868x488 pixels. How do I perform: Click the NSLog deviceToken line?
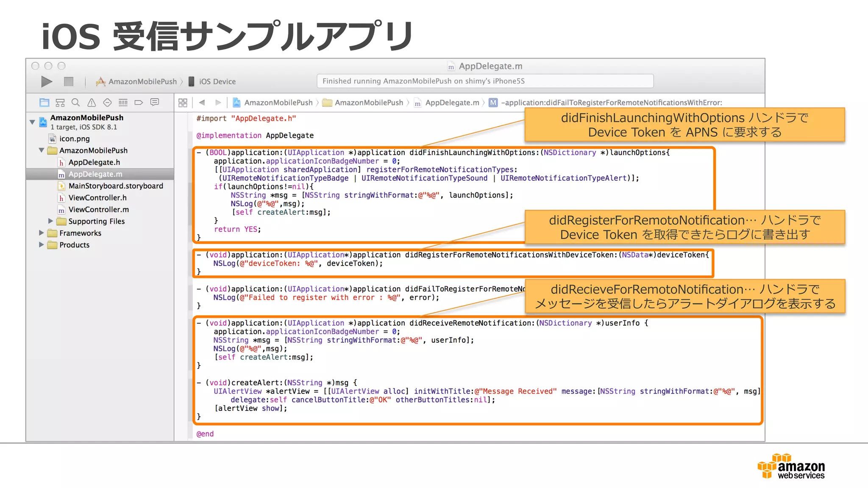(x=298, y=263)
